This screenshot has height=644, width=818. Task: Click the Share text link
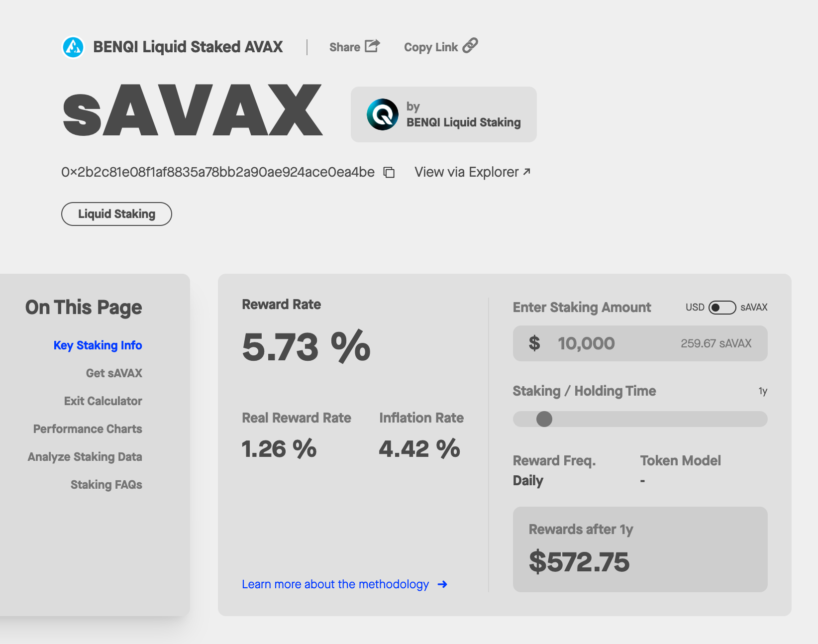(345, 47)
